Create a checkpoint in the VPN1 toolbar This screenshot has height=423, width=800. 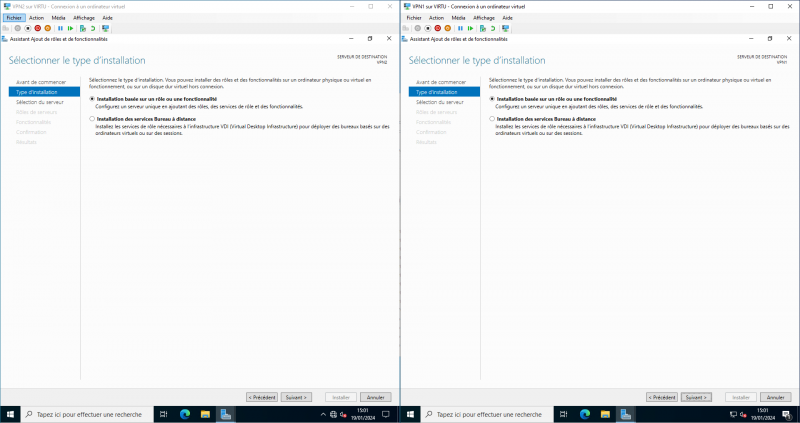click(483, 29)
